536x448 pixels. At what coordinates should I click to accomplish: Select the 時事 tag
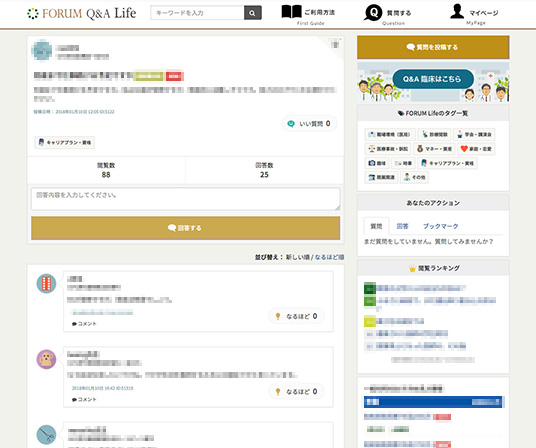click(x=403, y=163)
